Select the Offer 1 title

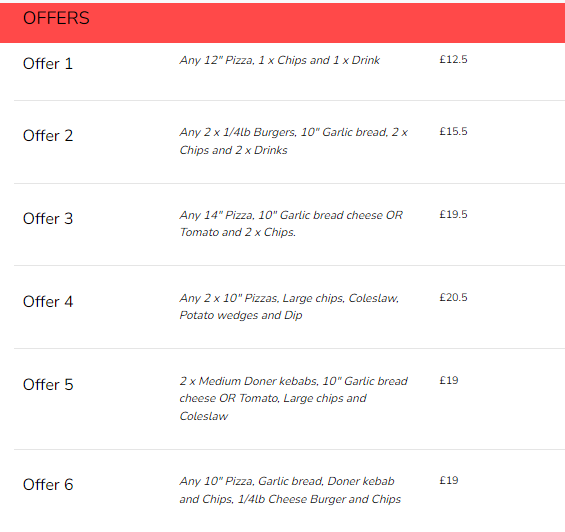48,64
